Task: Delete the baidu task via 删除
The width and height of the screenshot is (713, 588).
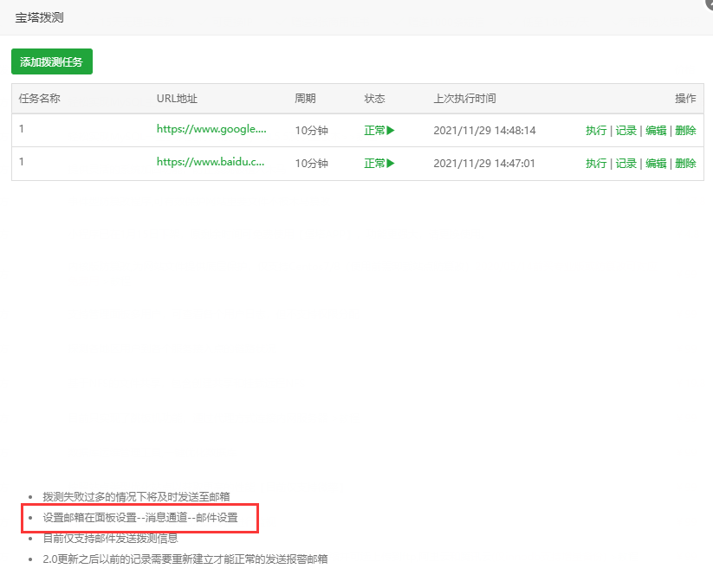Action: click(685, 163)
